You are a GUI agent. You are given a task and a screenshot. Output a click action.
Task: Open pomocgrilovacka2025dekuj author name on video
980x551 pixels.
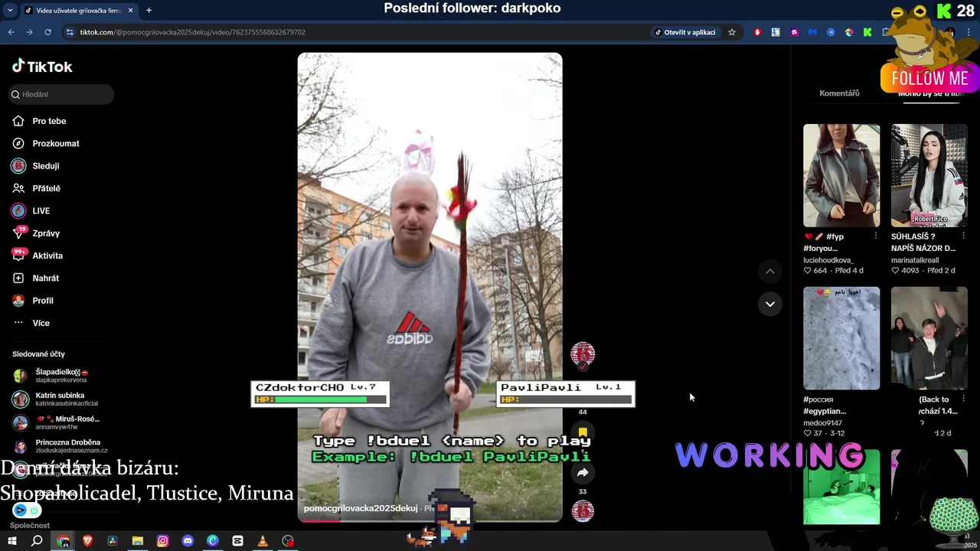tap(361, 508)
